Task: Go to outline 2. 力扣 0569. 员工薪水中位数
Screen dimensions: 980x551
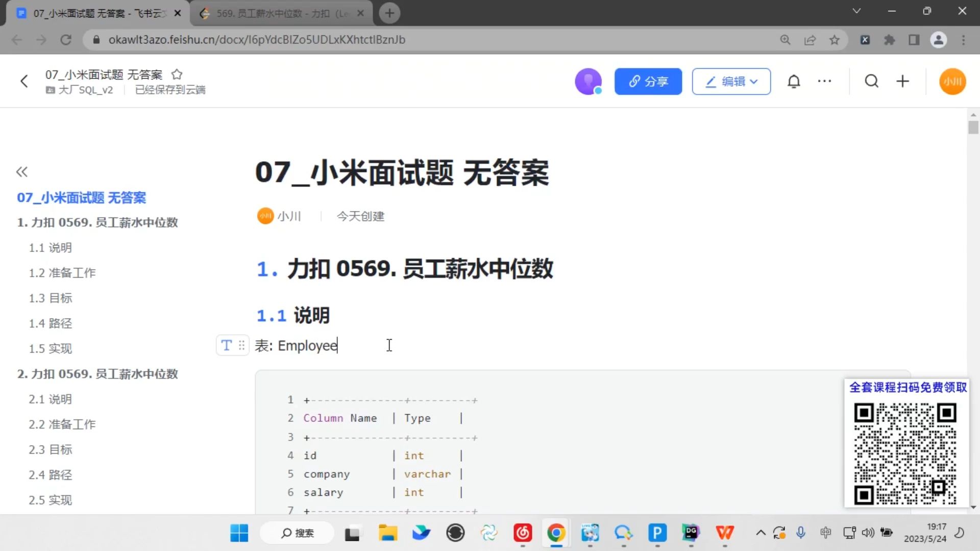Action: point(97,374)
